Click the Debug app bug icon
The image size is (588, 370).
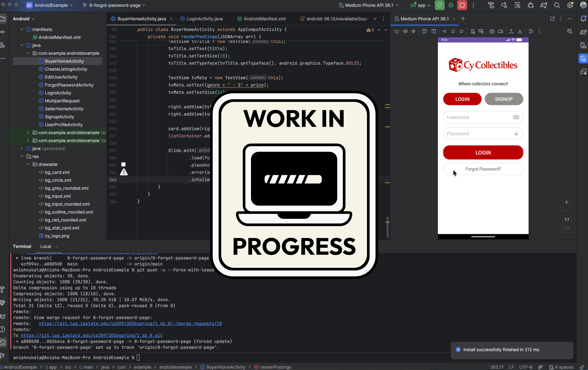tap(451, 5)
